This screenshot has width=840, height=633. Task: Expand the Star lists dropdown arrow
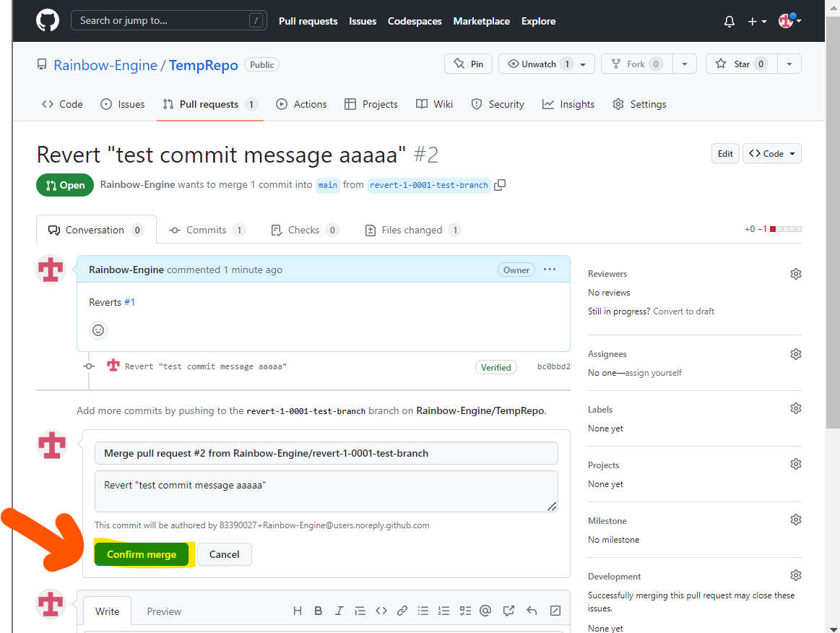tap(789, 64)
